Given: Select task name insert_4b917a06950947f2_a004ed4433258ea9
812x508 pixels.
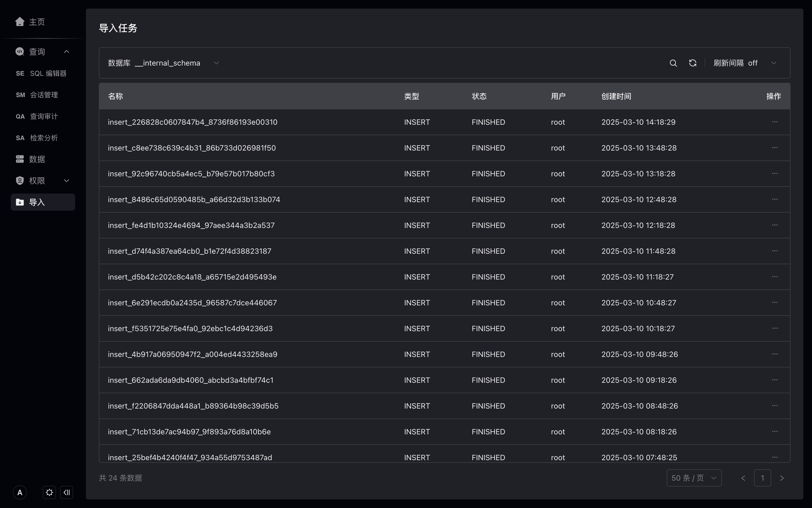Looking at the screenshot, I should pos(193,354).
